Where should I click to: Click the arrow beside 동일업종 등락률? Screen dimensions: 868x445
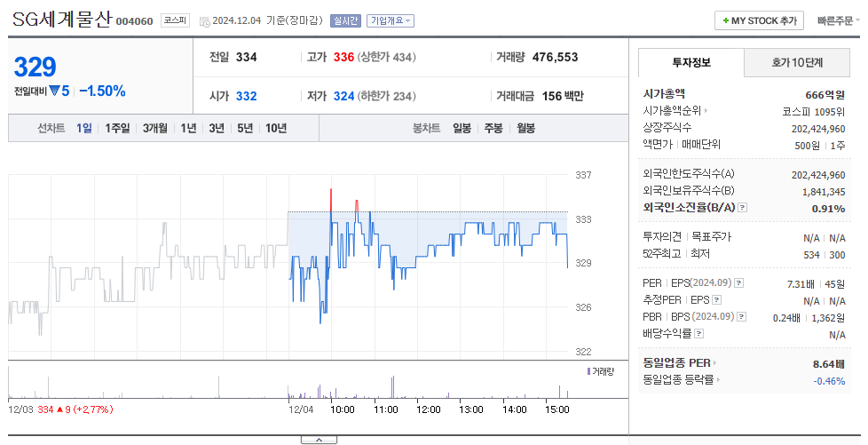click(x=719, y=379)
